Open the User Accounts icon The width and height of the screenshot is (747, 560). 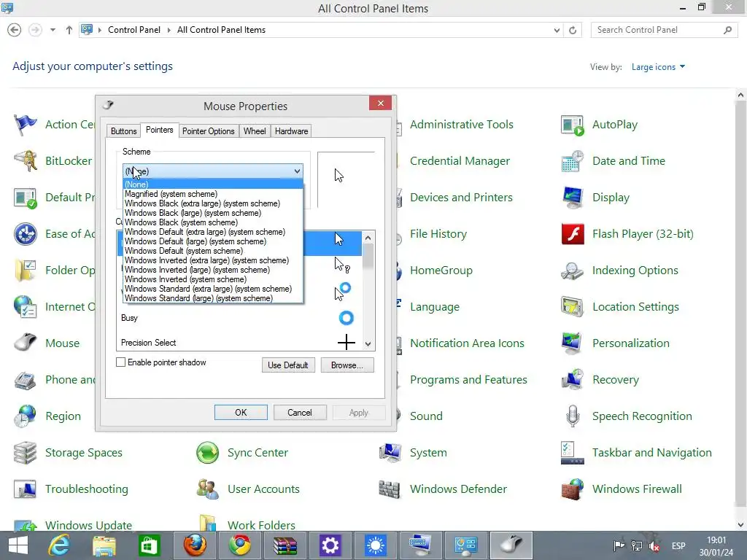click(208, 489)
